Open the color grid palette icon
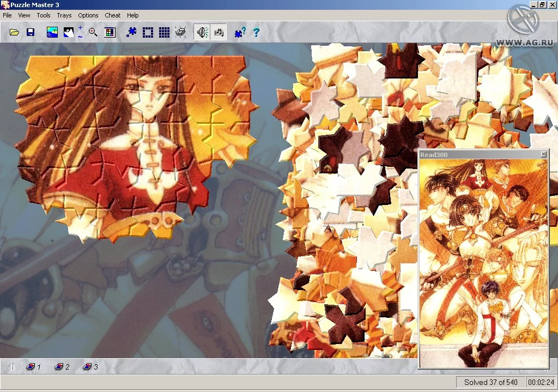The image size is (558, 392). (x=110, y=32)
